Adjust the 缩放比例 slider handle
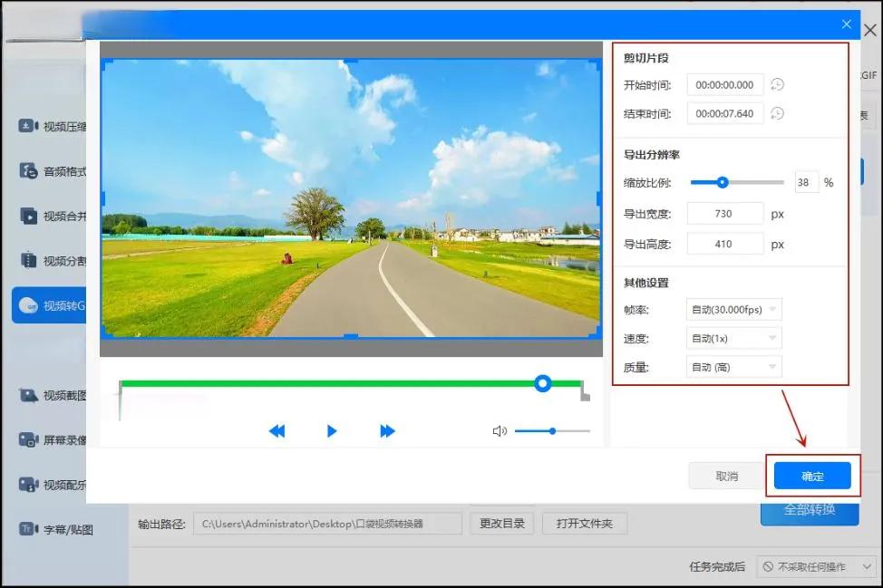This screenshot has width=883, height=588. coord(723,182)
